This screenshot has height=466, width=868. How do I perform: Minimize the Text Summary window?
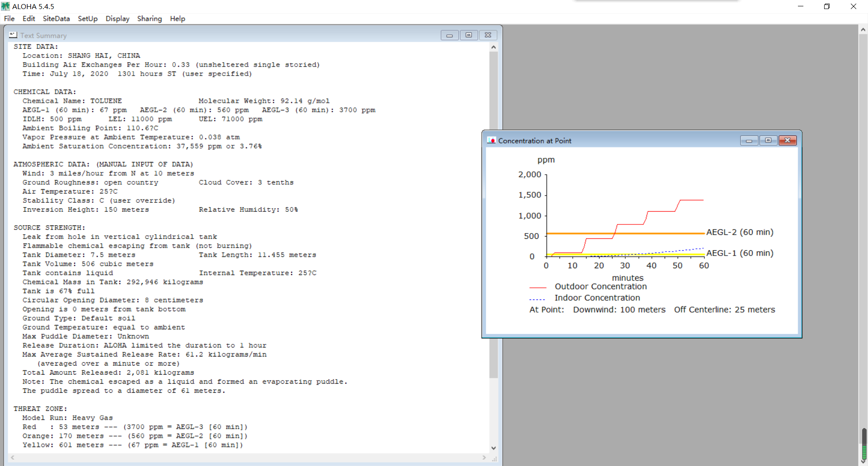(449, 35)
